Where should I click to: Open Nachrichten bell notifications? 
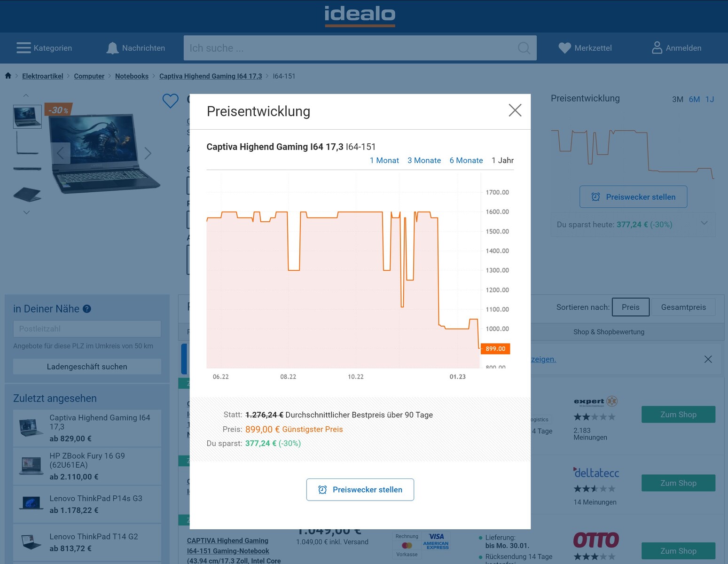point(136,48)
